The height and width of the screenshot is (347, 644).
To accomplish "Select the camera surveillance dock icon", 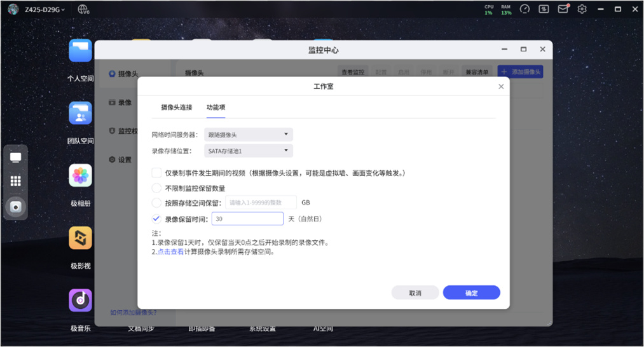I will 16,207.
